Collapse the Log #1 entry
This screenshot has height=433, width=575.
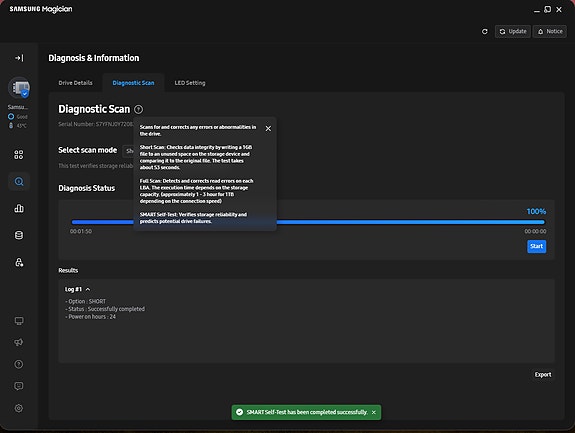point(88,289)
